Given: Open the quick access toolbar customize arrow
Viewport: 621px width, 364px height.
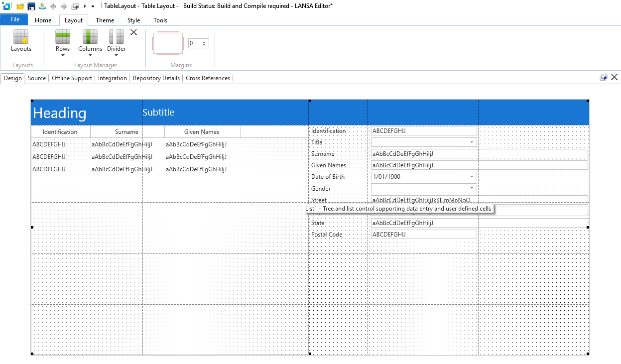Looking at the screenshot, I should pyautogui.click(x=93, y=6).
